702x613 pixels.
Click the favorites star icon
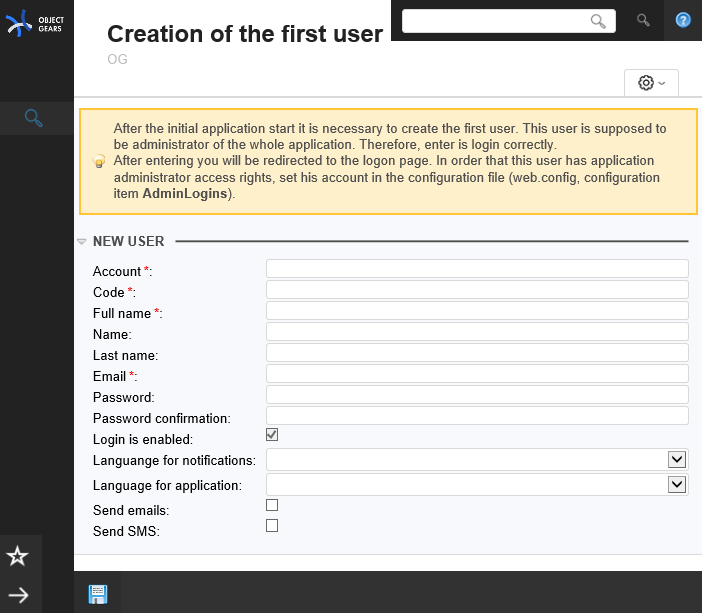(x=18, y=556)
